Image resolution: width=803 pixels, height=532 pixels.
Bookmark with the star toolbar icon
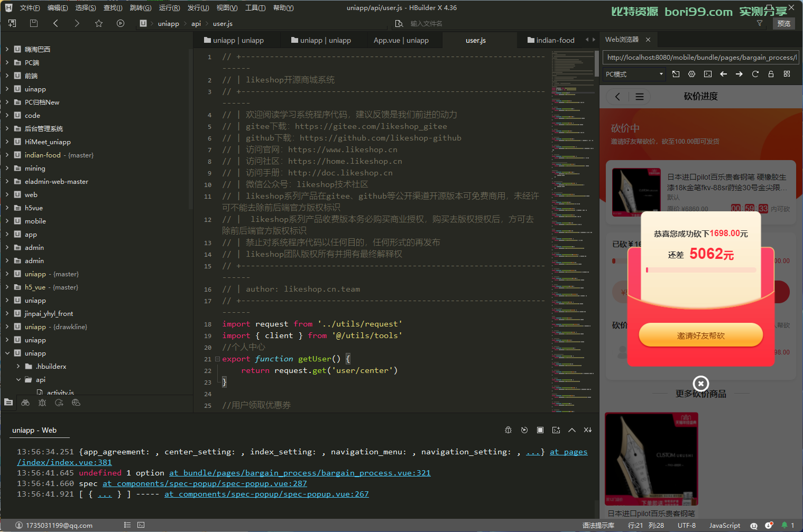99,23
